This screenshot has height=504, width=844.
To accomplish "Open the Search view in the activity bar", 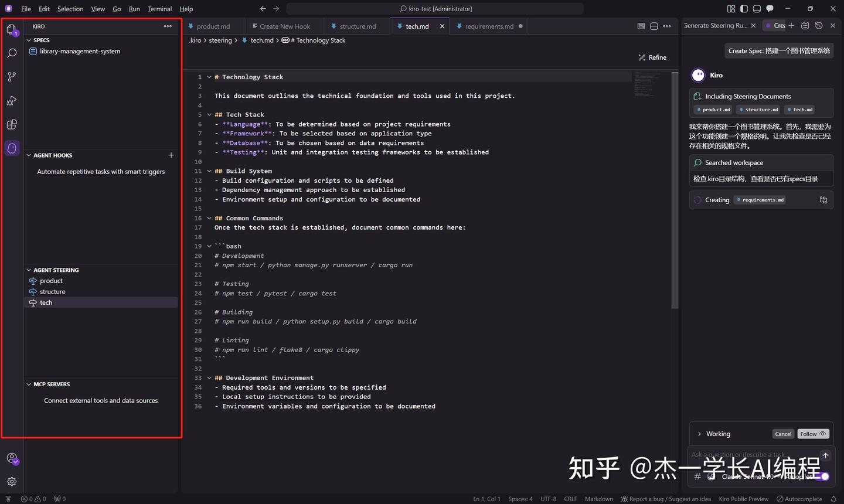I will click(x=12, y=53).
